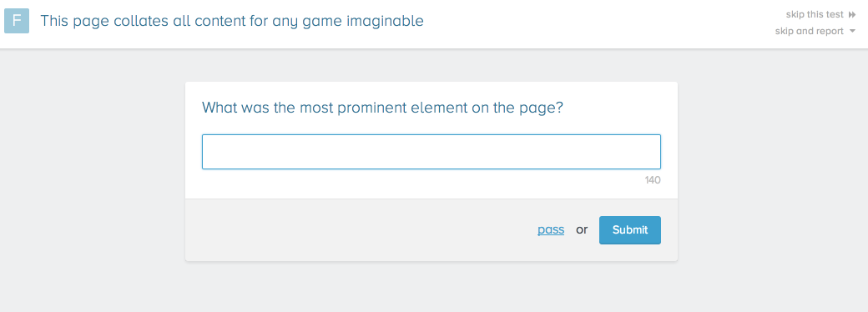Focus the answer text input field

tap(431, 152)
